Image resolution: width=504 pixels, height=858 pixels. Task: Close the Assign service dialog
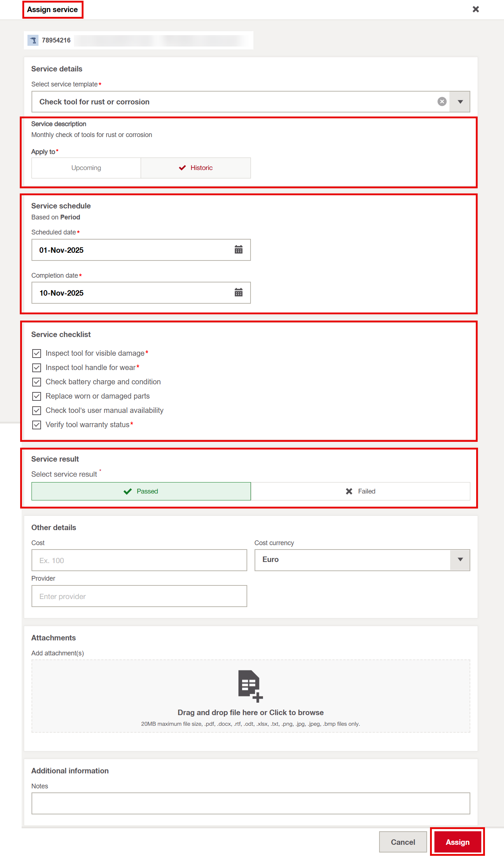[x=475, y=9]
